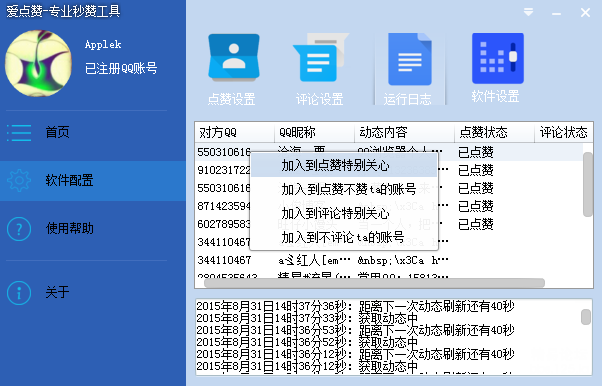Click the question mark icon for 使用帮助
This screenshot has width=602, height=386.
(x=19, y=229)
